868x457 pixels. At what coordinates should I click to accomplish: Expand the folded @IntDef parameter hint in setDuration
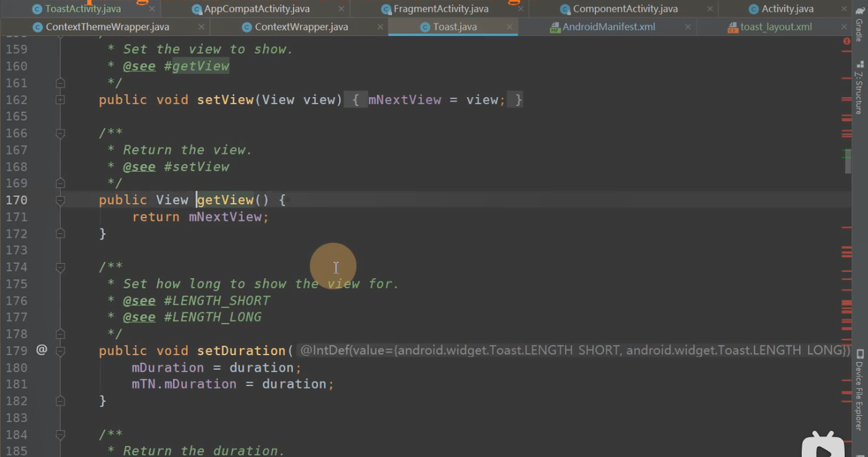tap(574, 351)
